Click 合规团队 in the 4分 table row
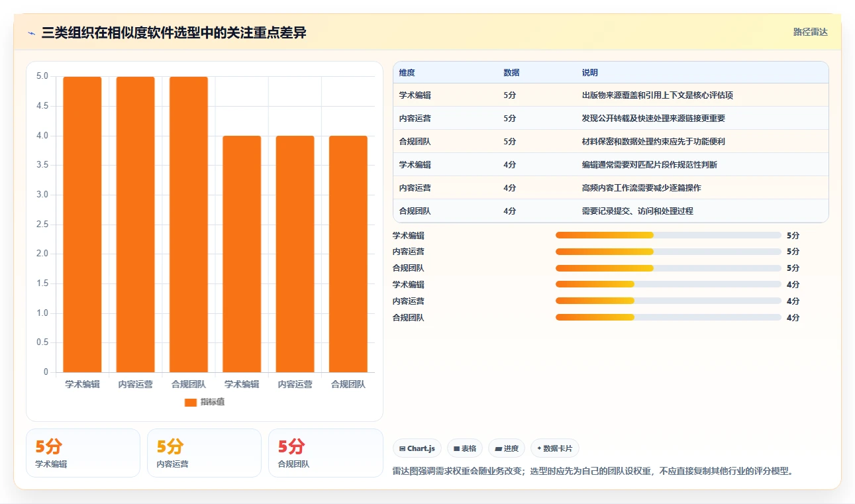 415,211
